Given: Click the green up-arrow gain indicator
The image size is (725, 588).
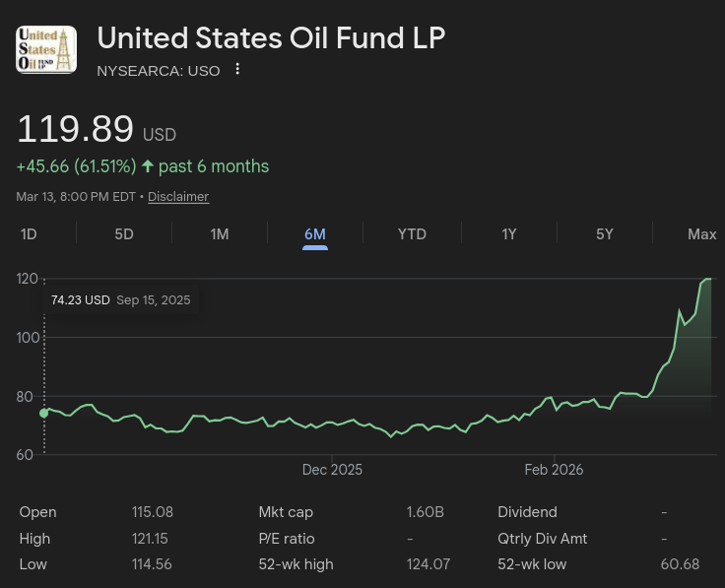Looking at the screenshot, I should click(148, 166).
